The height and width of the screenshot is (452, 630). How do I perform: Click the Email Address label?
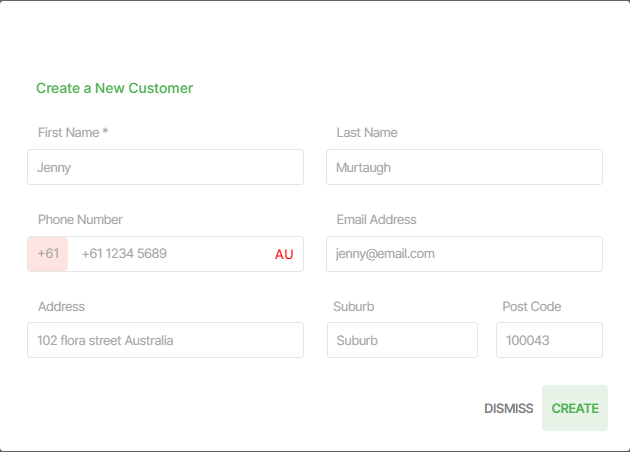pos(376,219)
